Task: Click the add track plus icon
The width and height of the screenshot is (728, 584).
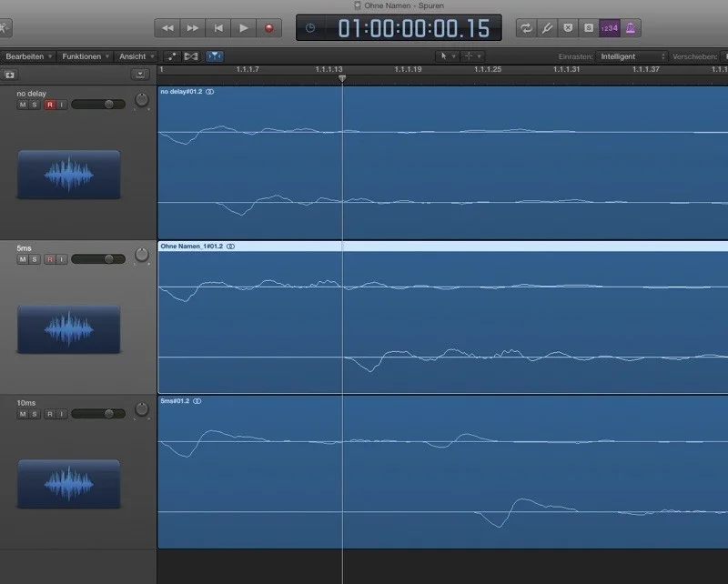Action: [10, 74]
